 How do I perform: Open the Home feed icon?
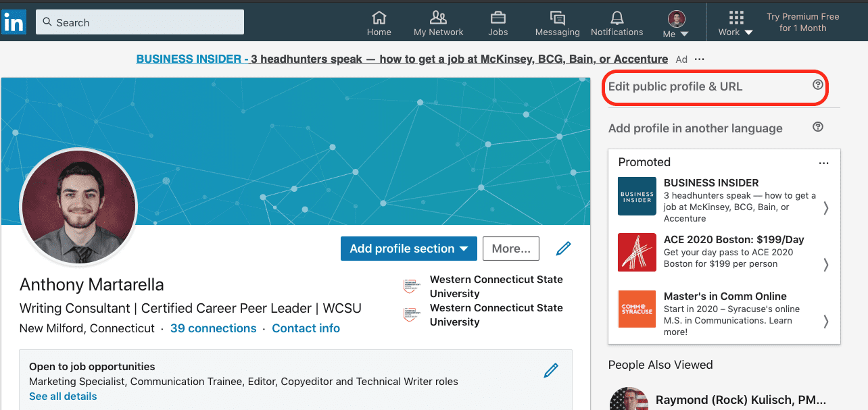[379, 23]
